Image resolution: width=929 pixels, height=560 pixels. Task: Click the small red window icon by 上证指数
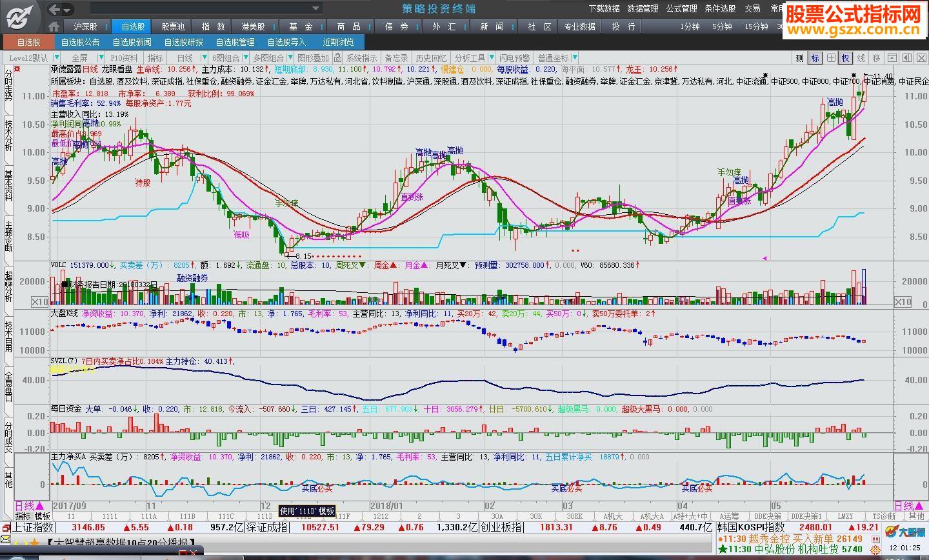(6, 527)
